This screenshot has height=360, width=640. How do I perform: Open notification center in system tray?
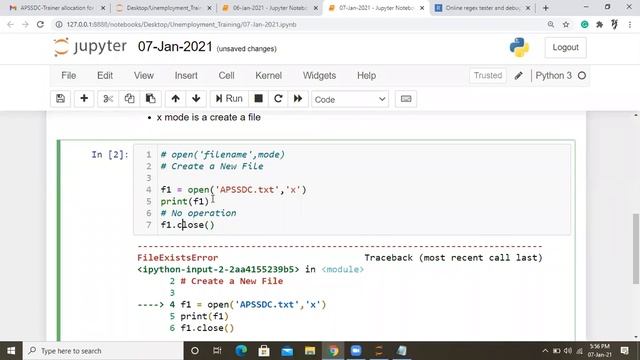coord(624,351)
